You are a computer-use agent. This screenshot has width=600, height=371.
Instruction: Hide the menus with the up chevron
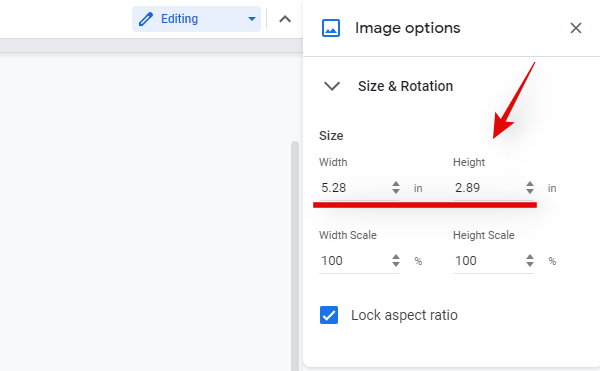(x=285, y=19)
